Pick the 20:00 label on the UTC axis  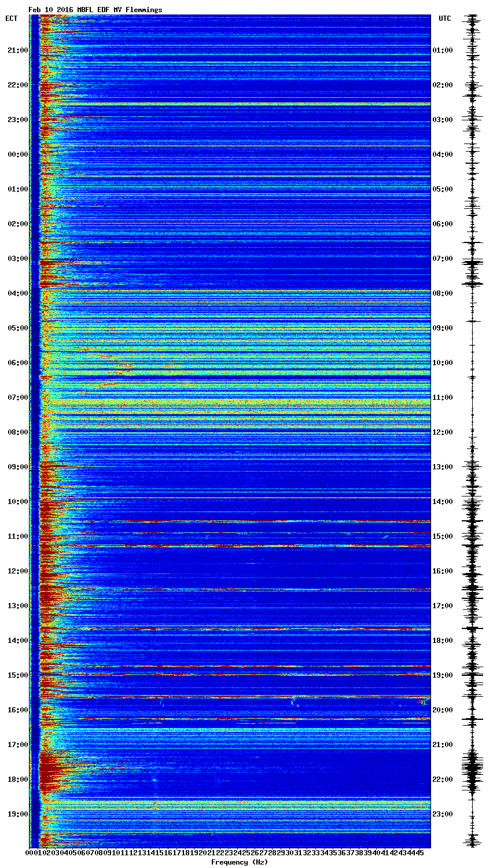tap(443, 710)
